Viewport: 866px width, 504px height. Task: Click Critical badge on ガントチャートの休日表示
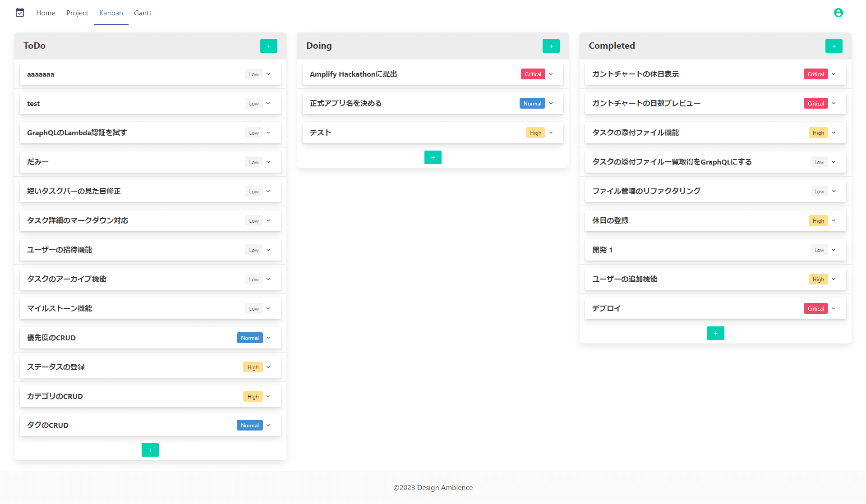tap(815, 74)
